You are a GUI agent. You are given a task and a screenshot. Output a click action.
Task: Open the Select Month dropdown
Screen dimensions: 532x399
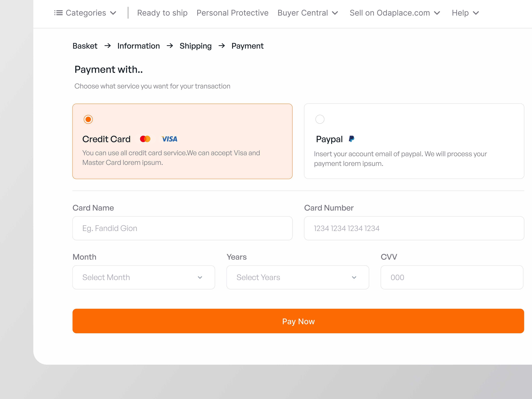point(144,277)
